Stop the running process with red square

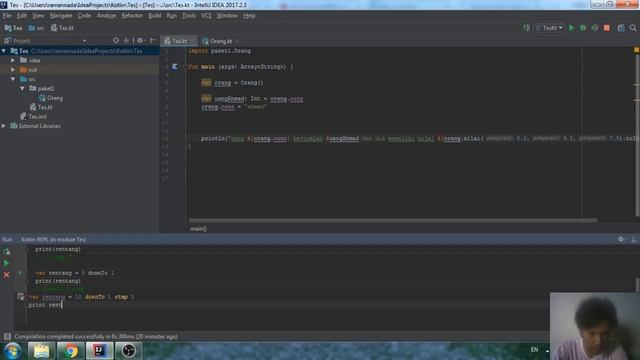pyautogui.click(x=607, y=28)
